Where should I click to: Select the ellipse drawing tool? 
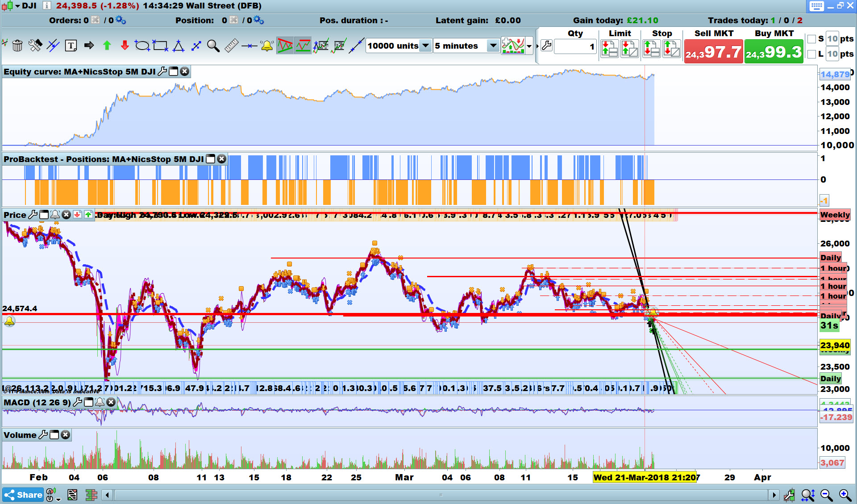point(142,46)
